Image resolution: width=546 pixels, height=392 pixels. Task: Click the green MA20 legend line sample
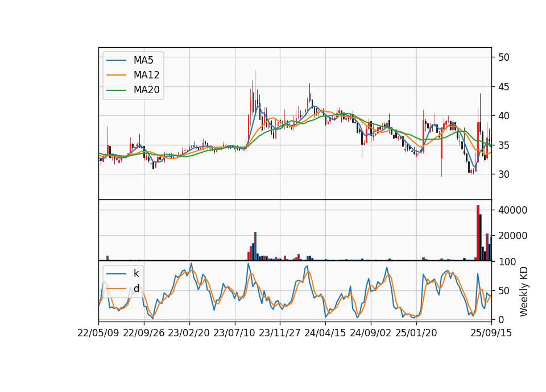pos(116,90)
